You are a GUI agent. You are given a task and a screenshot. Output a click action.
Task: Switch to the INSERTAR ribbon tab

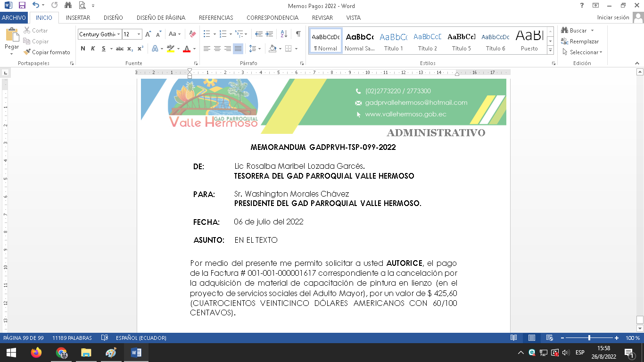click(78, 18)
